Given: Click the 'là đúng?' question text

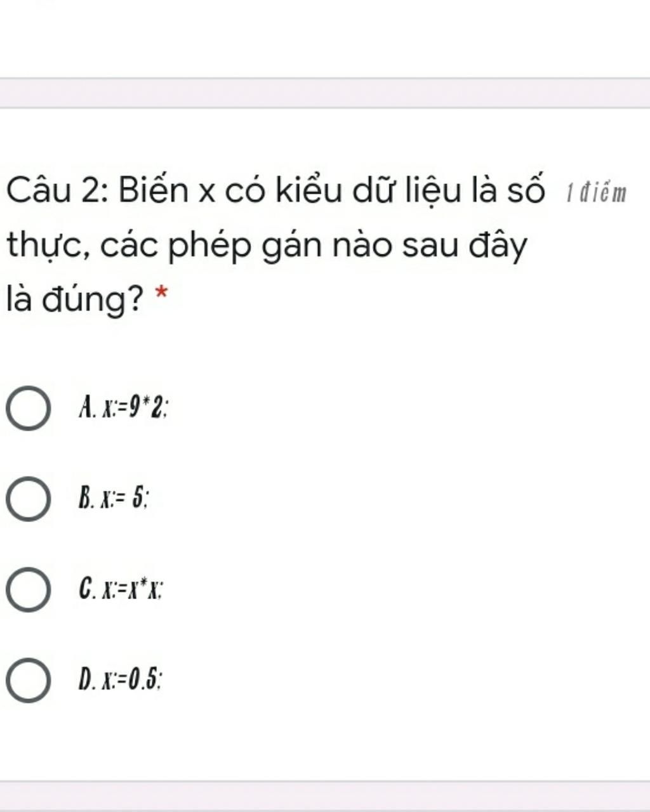Looking at the screenshot, I should coord(75,299).
